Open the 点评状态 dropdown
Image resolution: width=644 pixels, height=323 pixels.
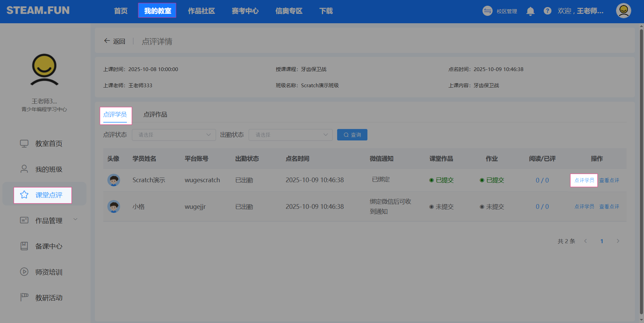click(x=174, y=135)
